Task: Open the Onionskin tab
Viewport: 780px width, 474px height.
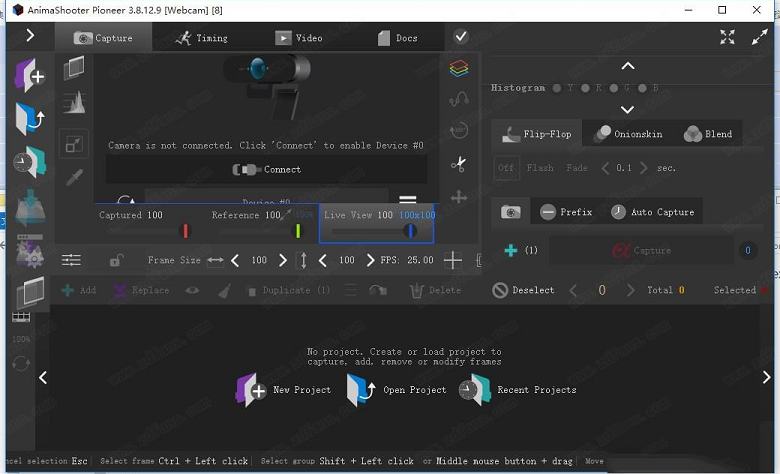Action: [627, 134]
